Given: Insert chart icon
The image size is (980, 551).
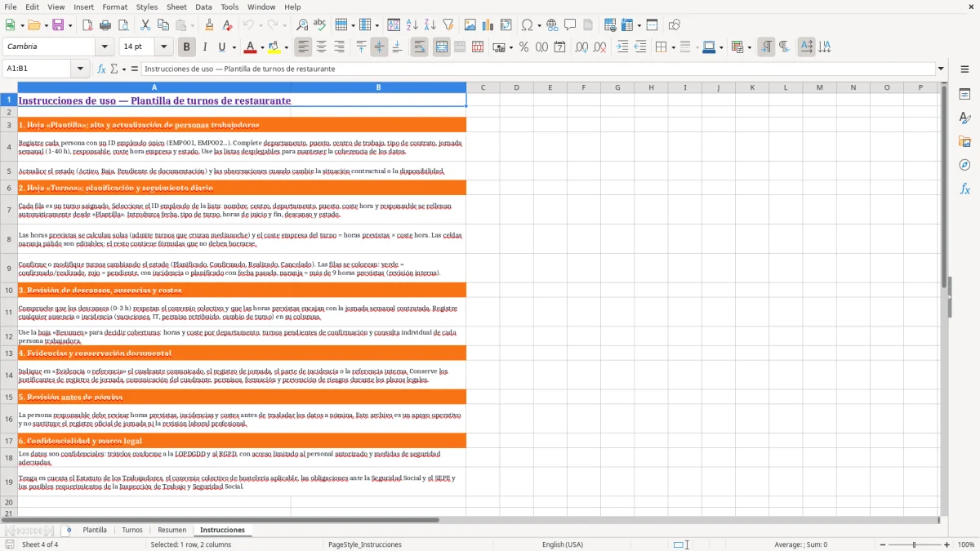Looking at the screenshot, I should 488,25.
